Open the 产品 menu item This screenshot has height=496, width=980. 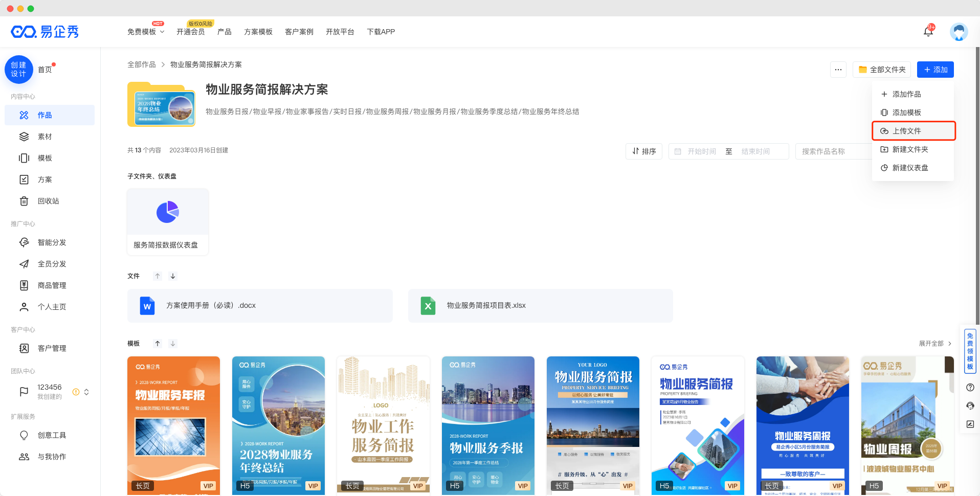click(224, 32)
